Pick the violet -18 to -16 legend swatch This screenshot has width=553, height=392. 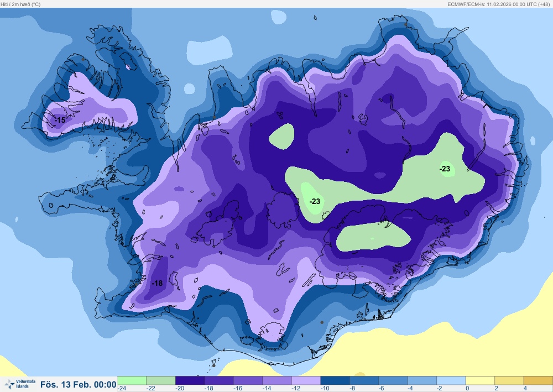(218, 380)
